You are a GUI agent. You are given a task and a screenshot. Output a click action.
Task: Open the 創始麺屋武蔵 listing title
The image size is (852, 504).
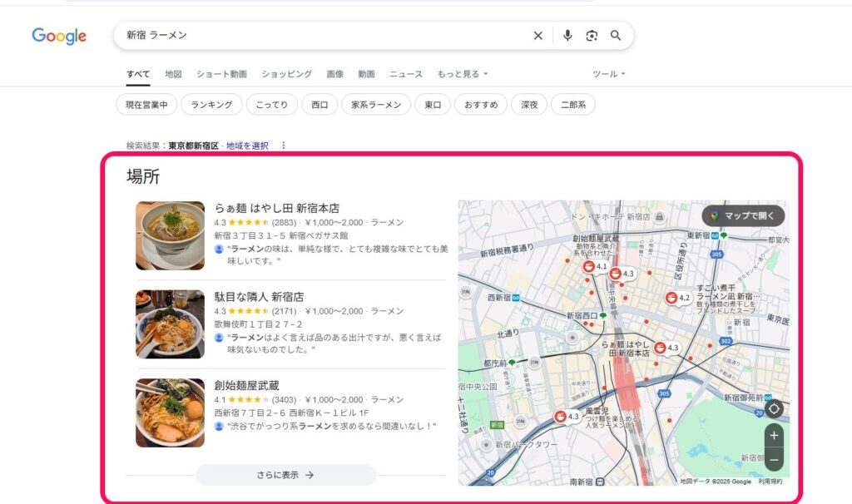[x=246, y=386]
